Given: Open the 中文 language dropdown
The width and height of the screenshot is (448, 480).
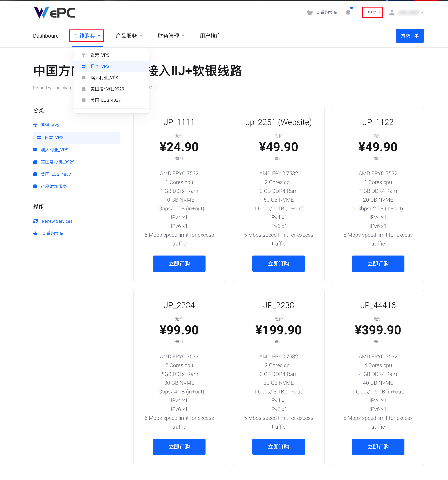Looking at the screenshot, I should click(x=372, y=12).
